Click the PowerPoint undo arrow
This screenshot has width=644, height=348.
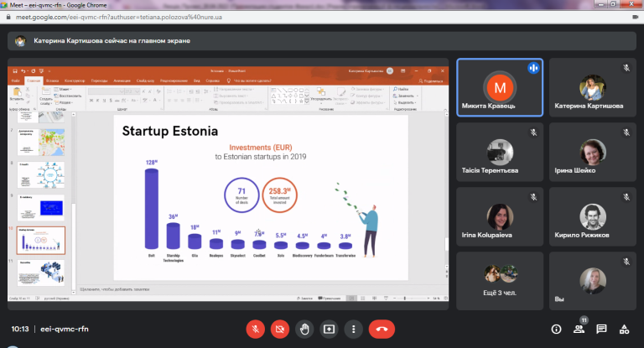click(x=23, y=71)
